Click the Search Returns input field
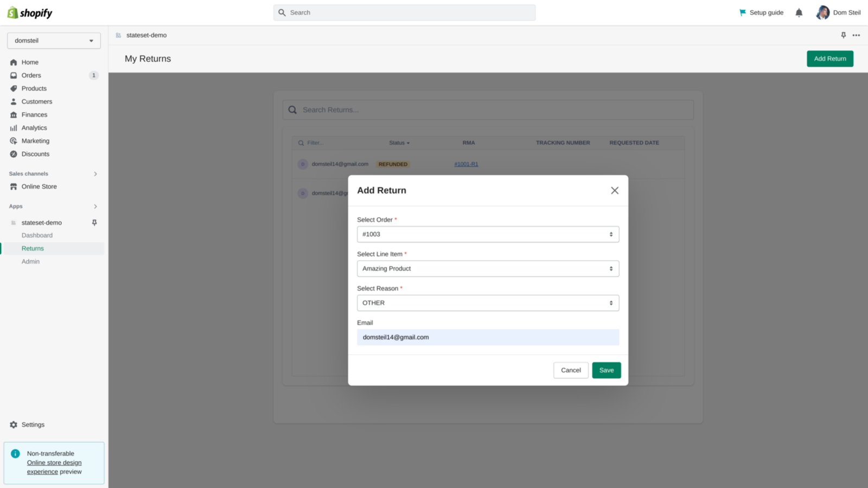The image size is (868, 488). [487, 110]
